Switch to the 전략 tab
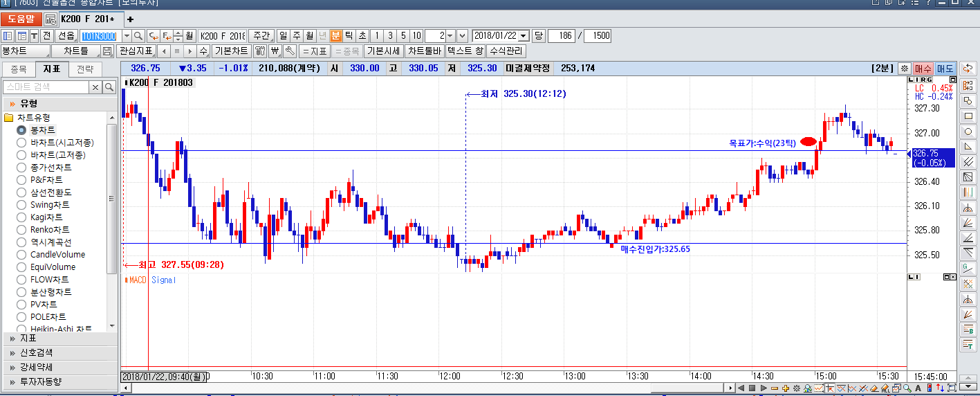 pyautogui.click(x=85, y=69)
